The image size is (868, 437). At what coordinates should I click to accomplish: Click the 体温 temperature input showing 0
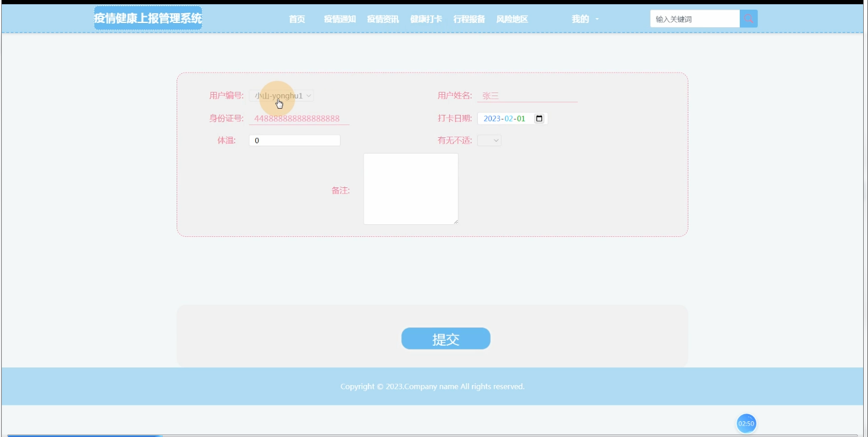coord(294,140)
